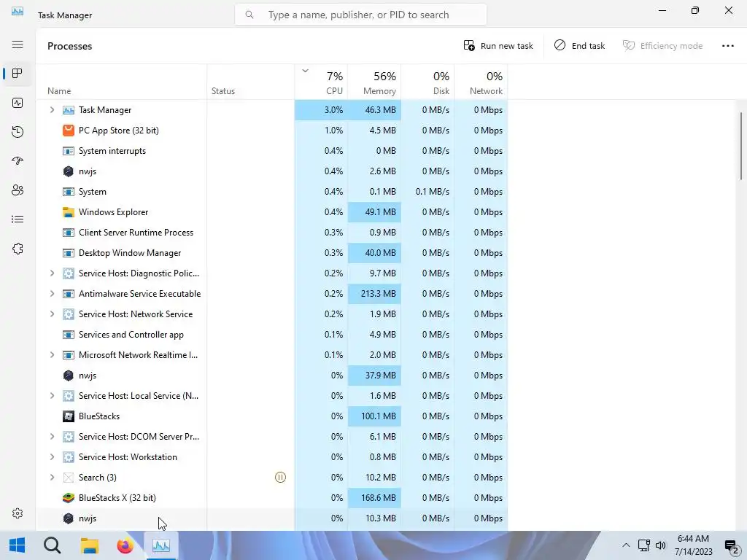Sort by the Status column header
747x560 pixels.
251,82
